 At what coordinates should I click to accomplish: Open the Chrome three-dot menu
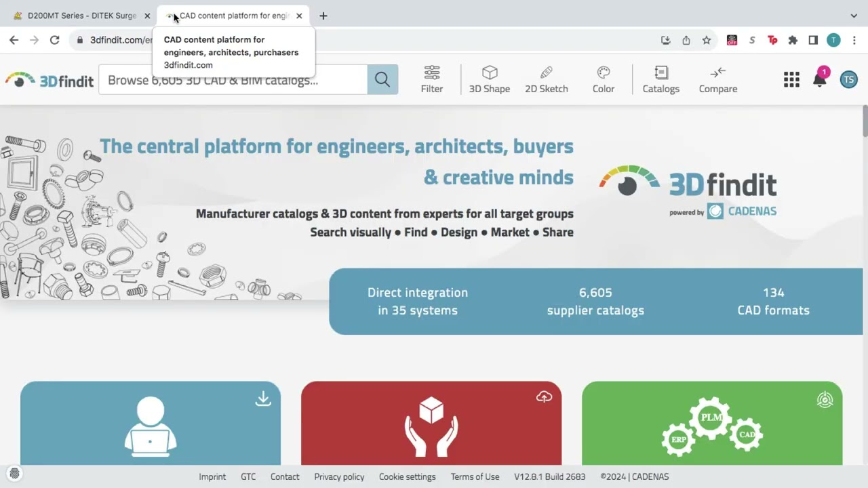pos(854,40)
